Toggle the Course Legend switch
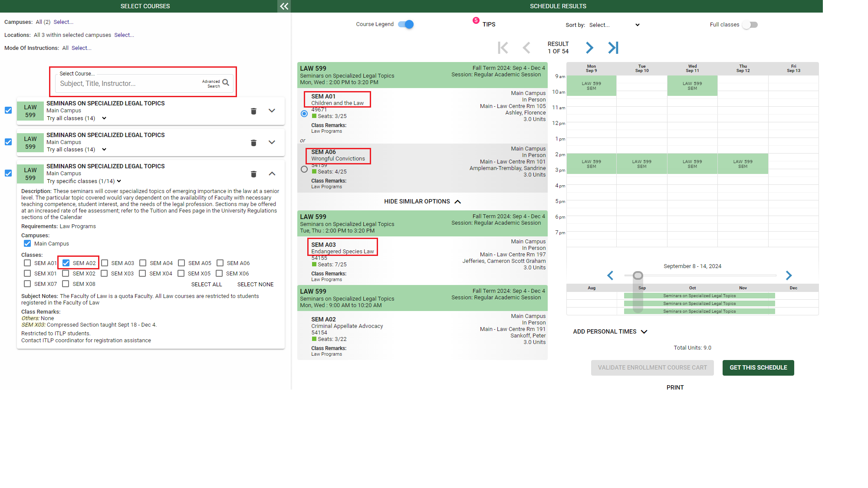Viewport: 868px width, 488px height. (406, 24)
